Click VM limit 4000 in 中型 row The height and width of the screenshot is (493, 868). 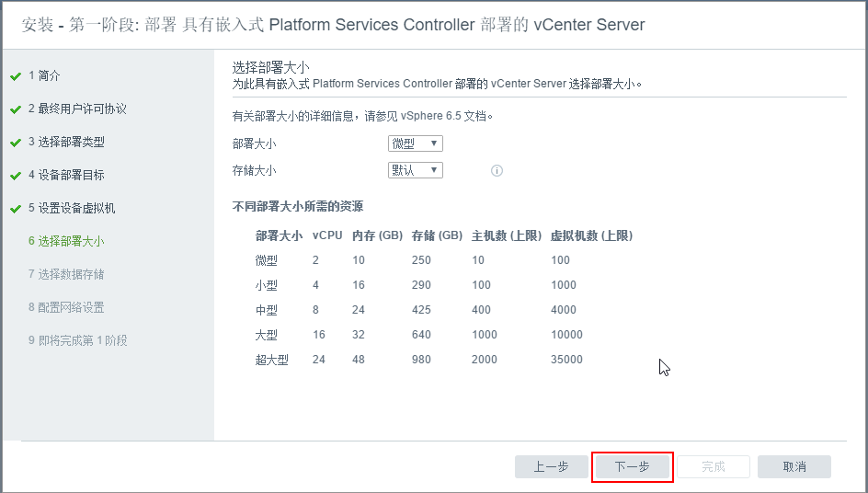564,310
